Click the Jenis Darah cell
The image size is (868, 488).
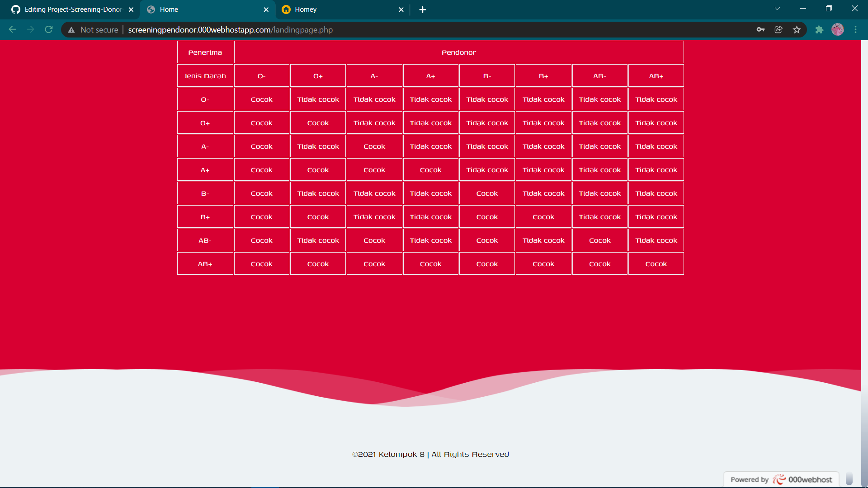[x=205, y=76]
